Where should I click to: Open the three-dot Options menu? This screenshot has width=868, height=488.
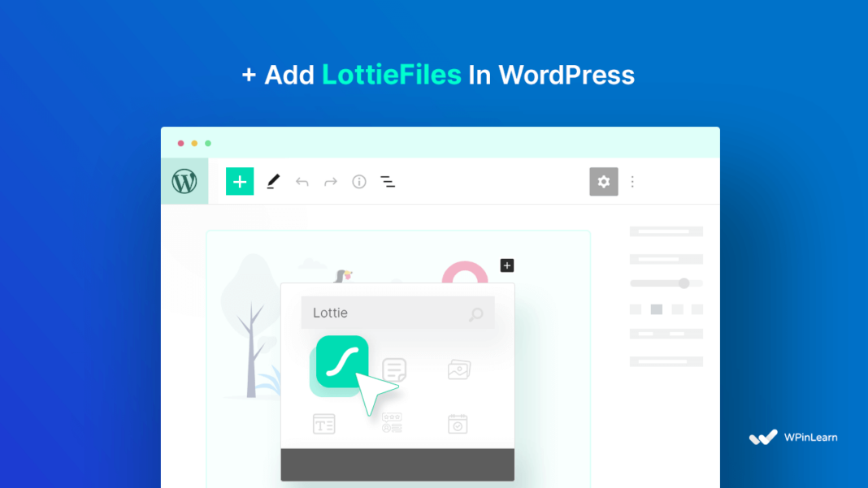(x=632, y=181)
